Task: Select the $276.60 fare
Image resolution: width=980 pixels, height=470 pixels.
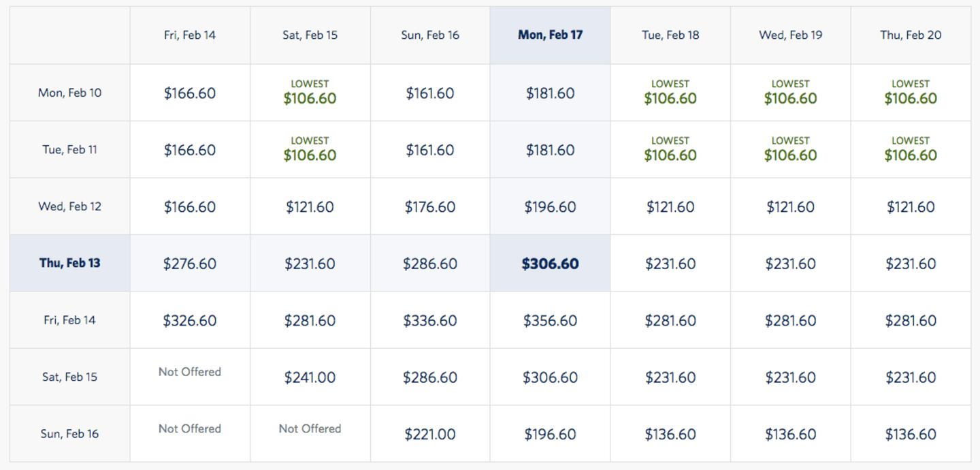Action: (190, 264)
